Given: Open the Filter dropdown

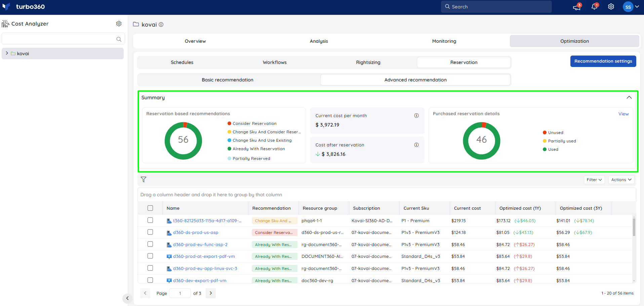Looking at the screenshot, I should (x=594, y=180).
